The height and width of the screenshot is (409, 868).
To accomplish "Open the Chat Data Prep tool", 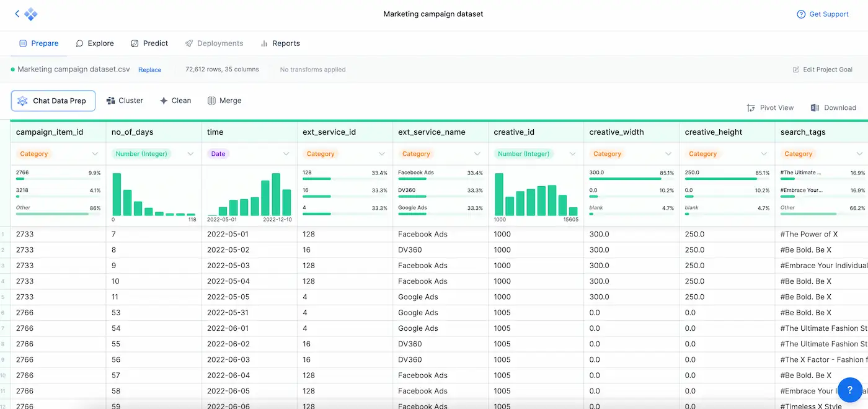I will click(x=53, y=101).
